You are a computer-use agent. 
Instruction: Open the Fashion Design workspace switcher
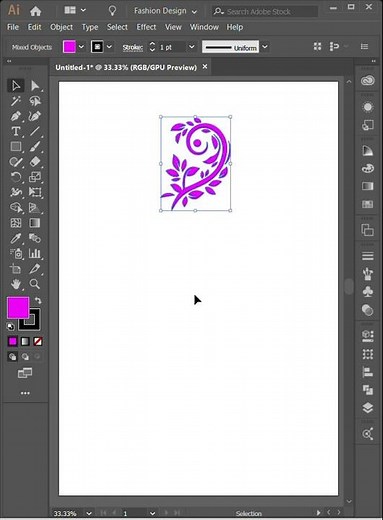(165, 11)
